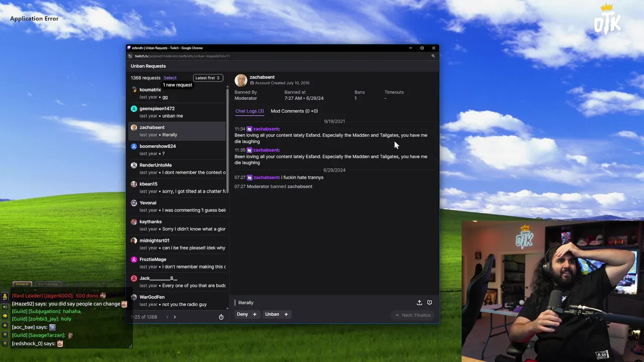
Task: Open midnightsrt01's unban request
Action: click(177, 244)
